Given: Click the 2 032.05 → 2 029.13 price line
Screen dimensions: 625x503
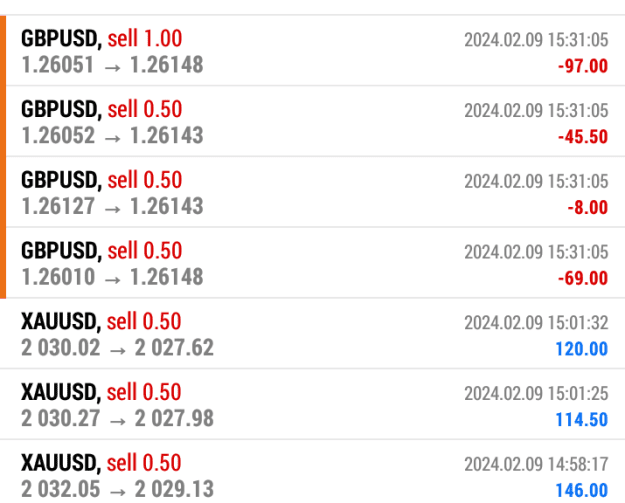Looking at the screenshot, I should click(117, 489).
